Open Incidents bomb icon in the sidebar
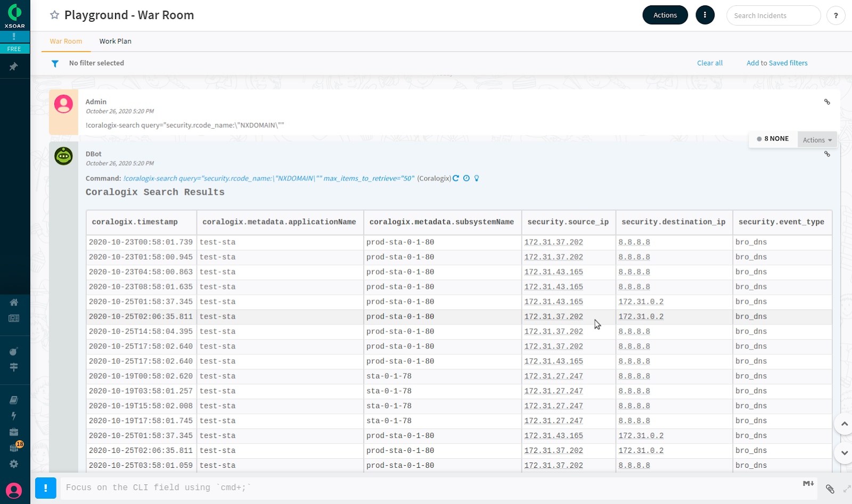 tap(14, 351)
